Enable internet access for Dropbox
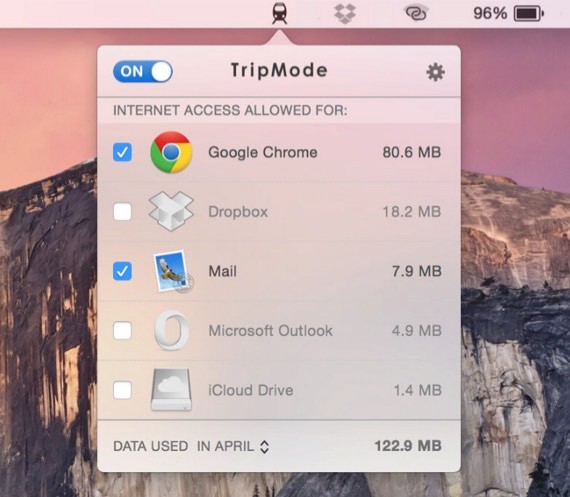 coord(122,212)
